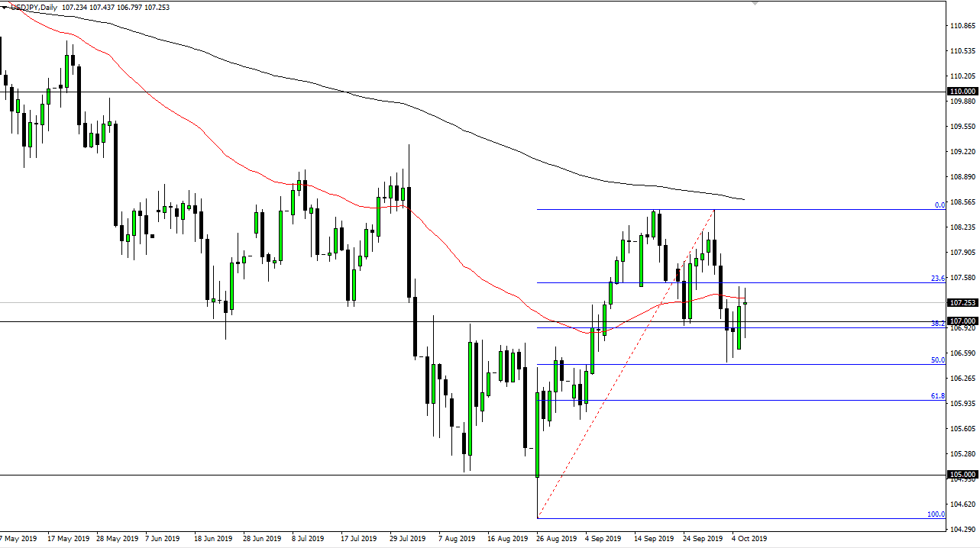Viewport: 980px width, 548px height.
Task: Click the current price label 107.253
Action: (x=963, y=303)
